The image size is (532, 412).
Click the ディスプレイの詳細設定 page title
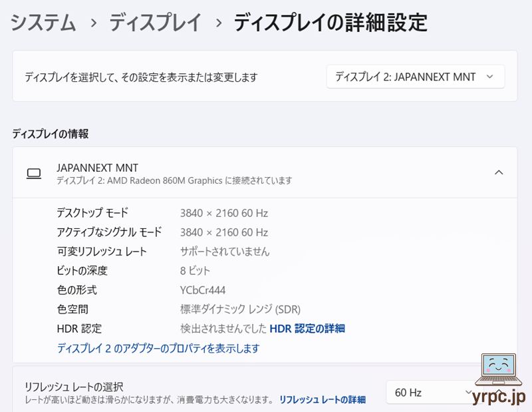tap(330, 23)
